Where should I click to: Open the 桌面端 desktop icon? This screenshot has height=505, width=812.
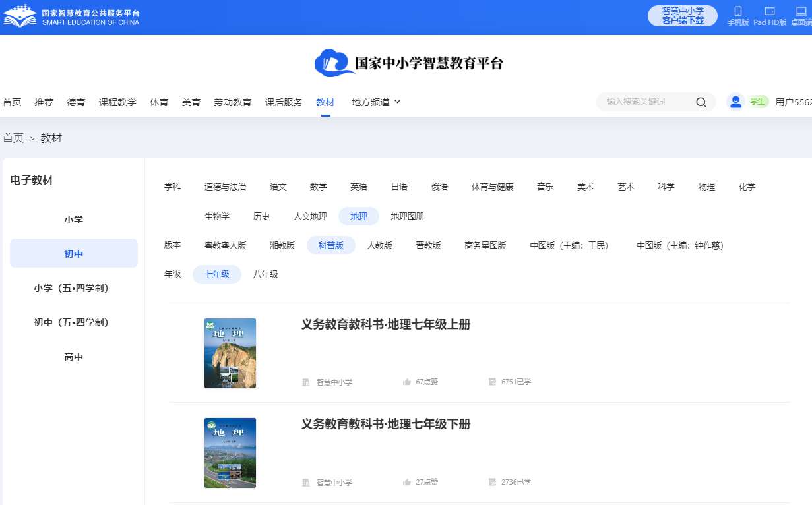801,11
